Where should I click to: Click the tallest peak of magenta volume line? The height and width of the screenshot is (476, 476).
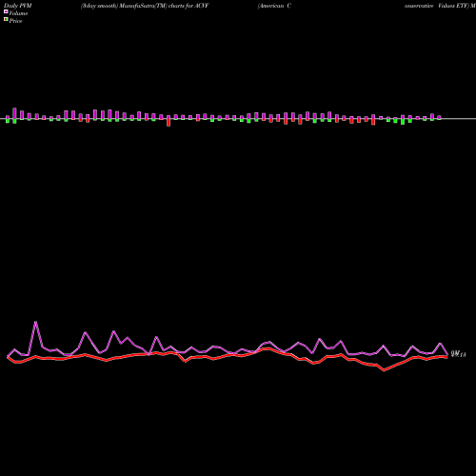coord(35,322)
